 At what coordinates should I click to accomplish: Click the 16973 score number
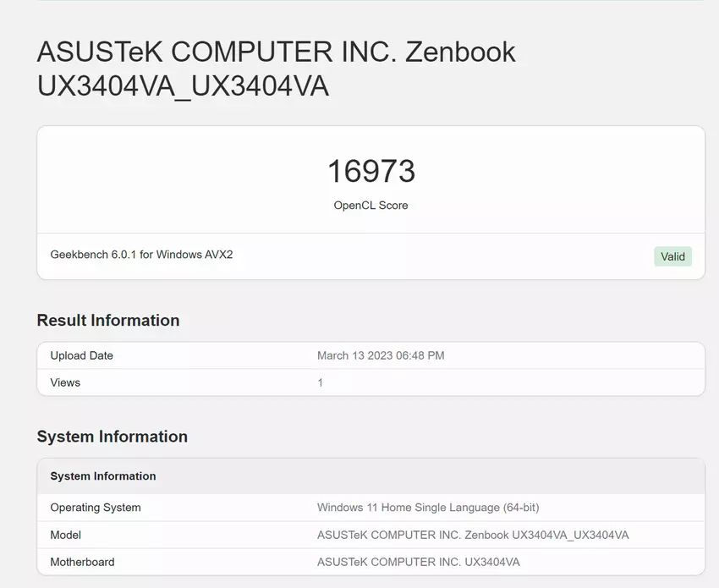point(370,172)
